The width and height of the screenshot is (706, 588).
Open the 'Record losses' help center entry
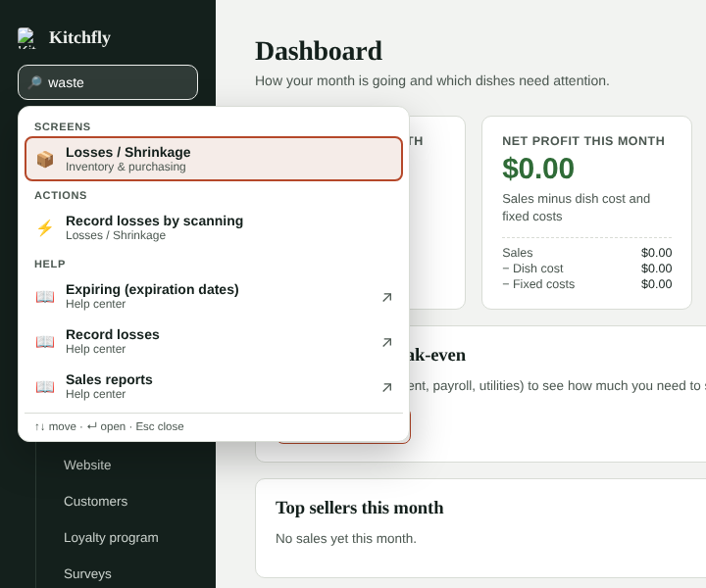214,341
